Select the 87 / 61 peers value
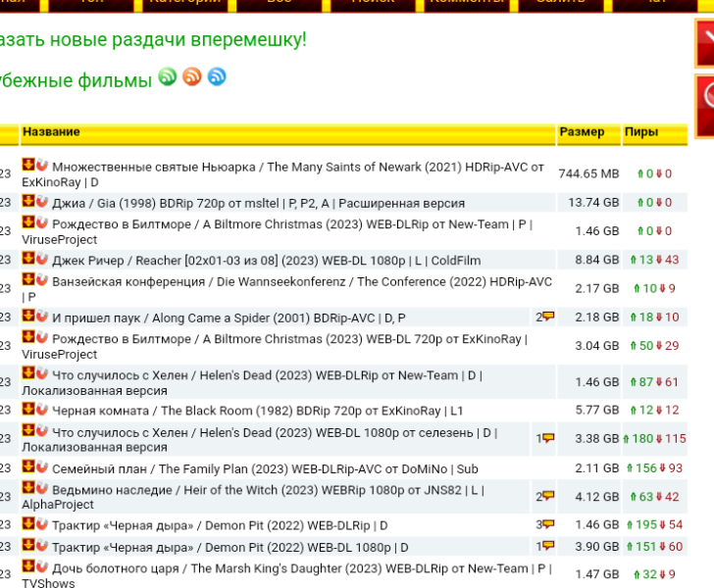 click(654, 382)
